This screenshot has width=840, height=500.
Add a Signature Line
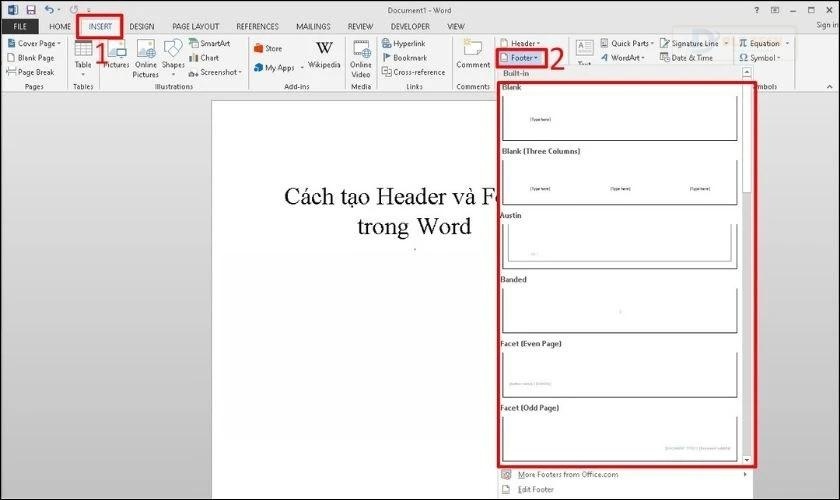tap(689, 43)
